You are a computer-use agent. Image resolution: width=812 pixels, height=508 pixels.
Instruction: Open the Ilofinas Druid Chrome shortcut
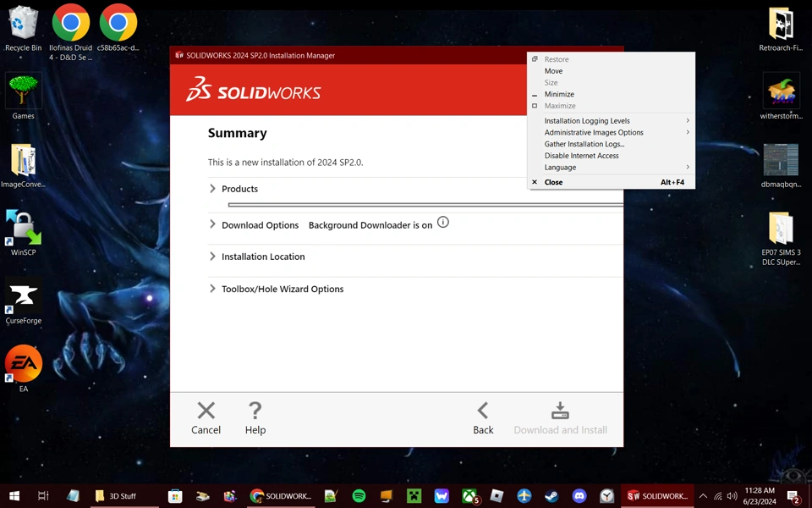point(70,32)
